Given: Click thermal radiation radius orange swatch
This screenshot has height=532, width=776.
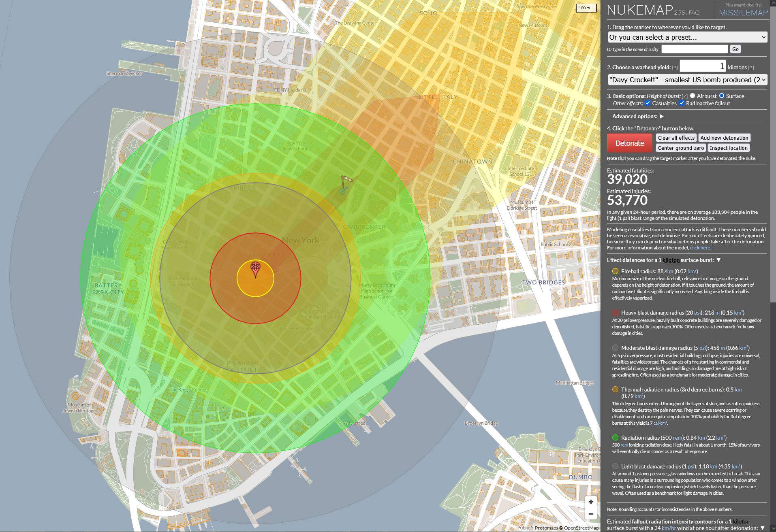Looking at the screenshot, I should [615, 389].
